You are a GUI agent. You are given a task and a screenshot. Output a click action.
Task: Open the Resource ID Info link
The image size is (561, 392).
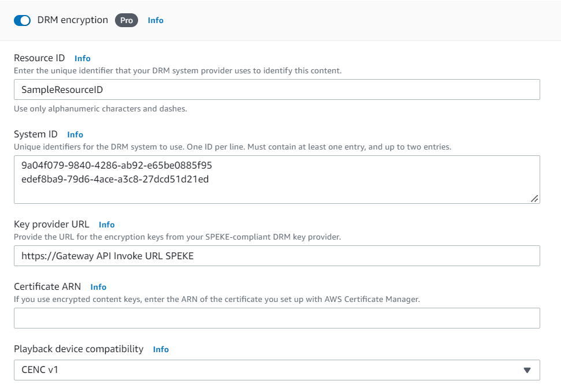[83, 58]
